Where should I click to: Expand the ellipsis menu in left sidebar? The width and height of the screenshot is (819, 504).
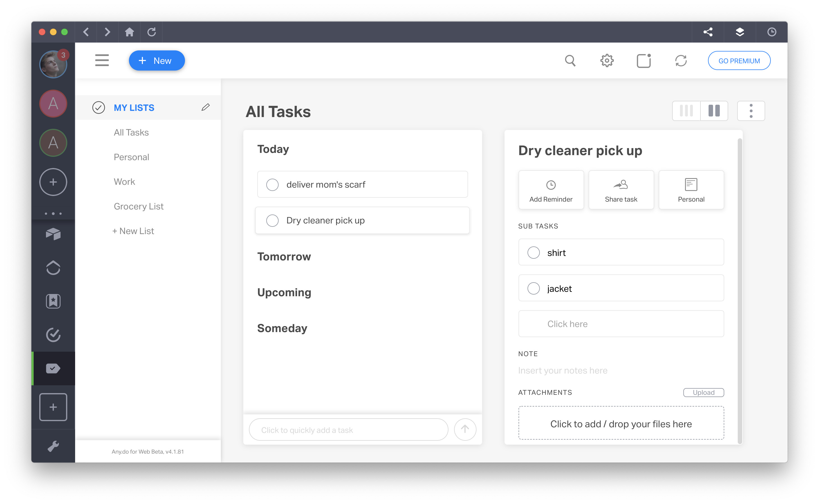click(53, 213)
